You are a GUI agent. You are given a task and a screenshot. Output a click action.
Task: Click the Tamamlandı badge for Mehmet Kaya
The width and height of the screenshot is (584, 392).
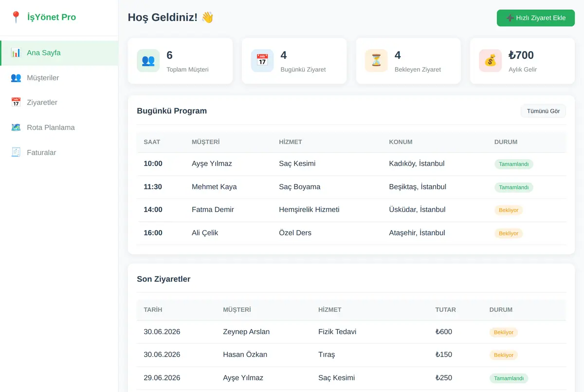point(514,187)
